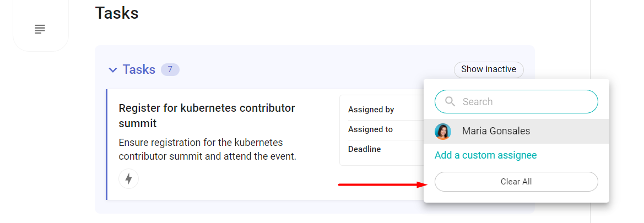Toggle Show inactive tasks

488,69
